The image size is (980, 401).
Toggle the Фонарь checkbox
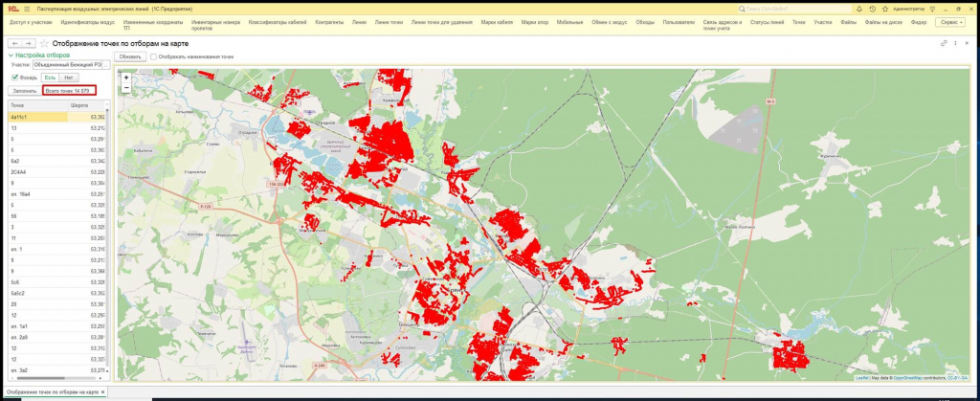coord(13,78)
